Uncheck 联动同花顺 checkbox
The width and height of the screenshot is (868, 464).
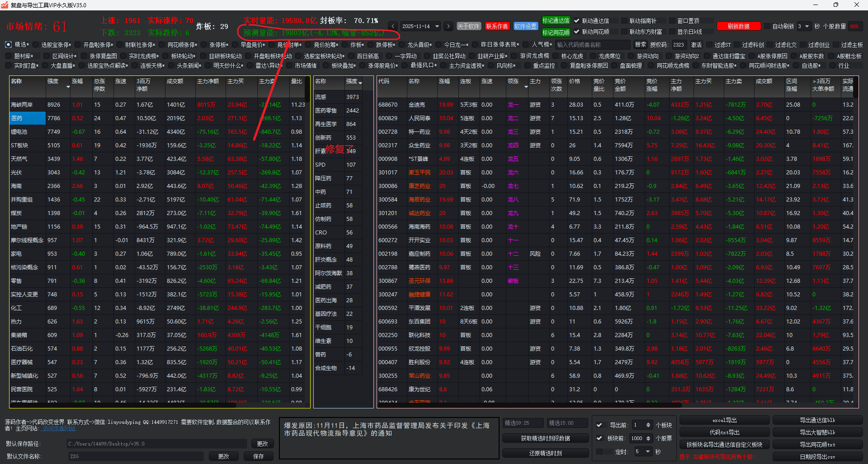click(x=577, y=32)
